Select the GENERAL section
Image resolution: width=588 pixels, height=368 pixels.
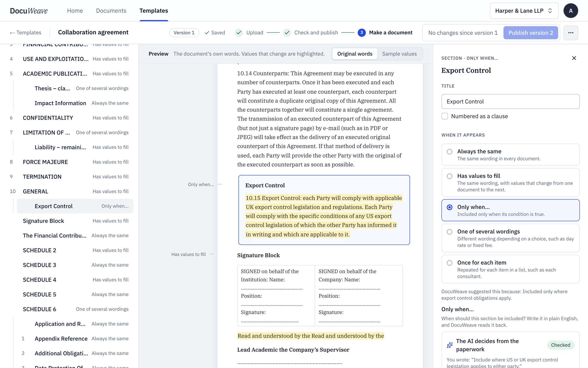coord(70,191)
